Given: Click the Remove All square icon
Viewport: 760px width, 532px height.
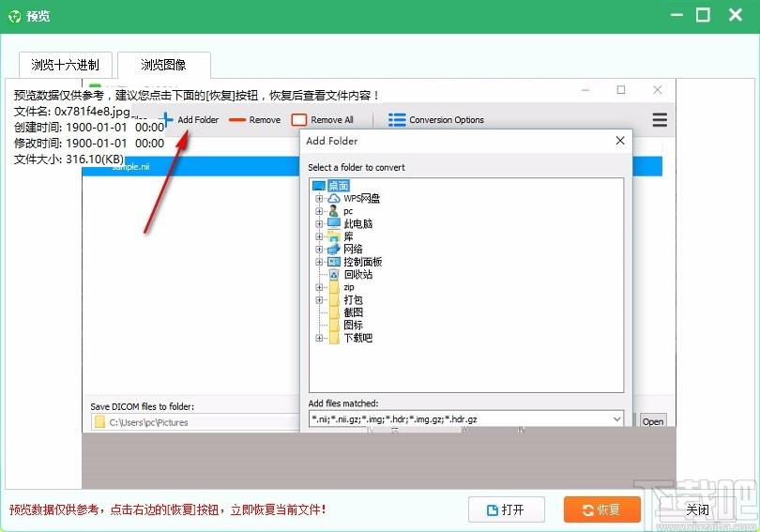Looking at the screenshot, I should coord(299,120).
